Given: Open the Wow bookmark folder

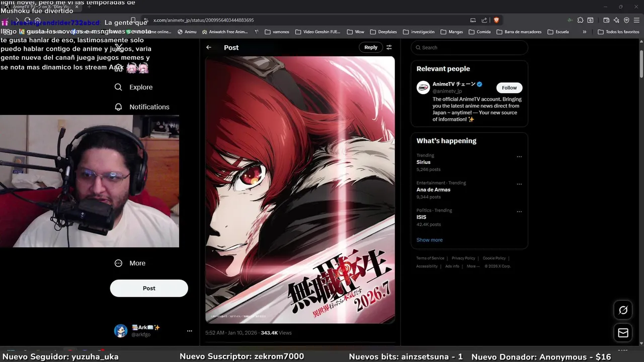Looking at the screenshot, I should [x=356, y=32].
